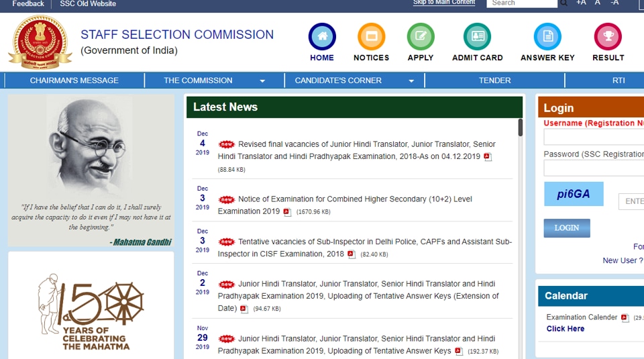Click the LOGIN button
The image size is (644, 359).
point(567,228)
